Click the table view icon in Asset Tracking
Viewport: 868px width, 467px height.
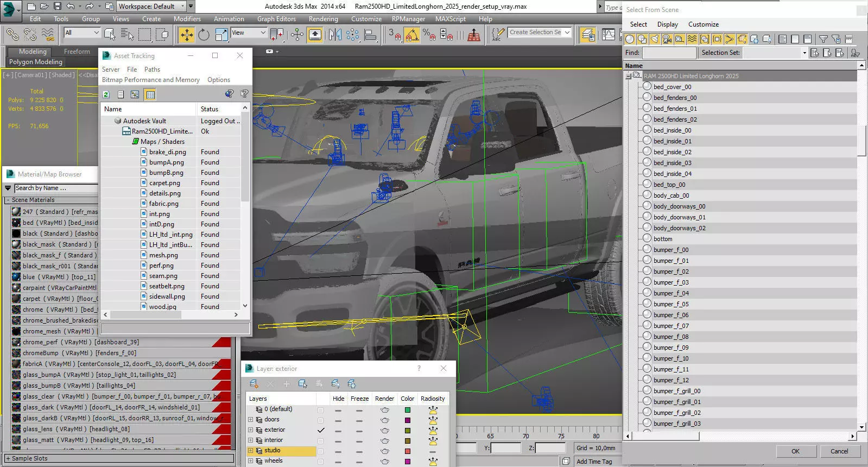click(x=150, y=94)
